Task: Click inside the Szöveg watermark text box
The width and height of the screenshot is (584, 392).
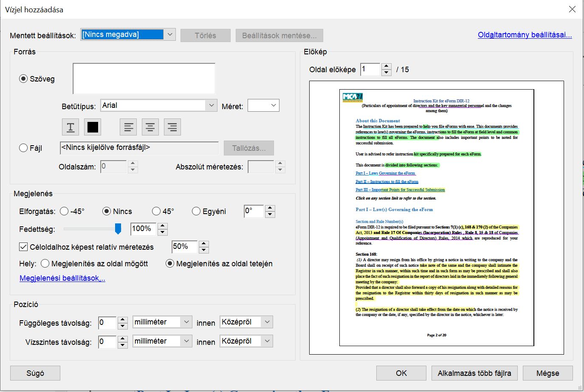Action: coord(144,79)
